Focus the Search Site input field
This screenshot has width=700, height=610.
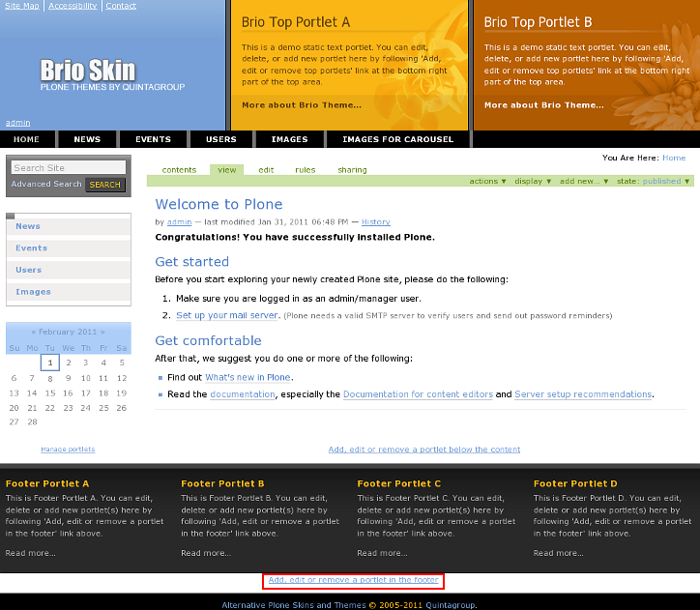[x=69, y=168]
